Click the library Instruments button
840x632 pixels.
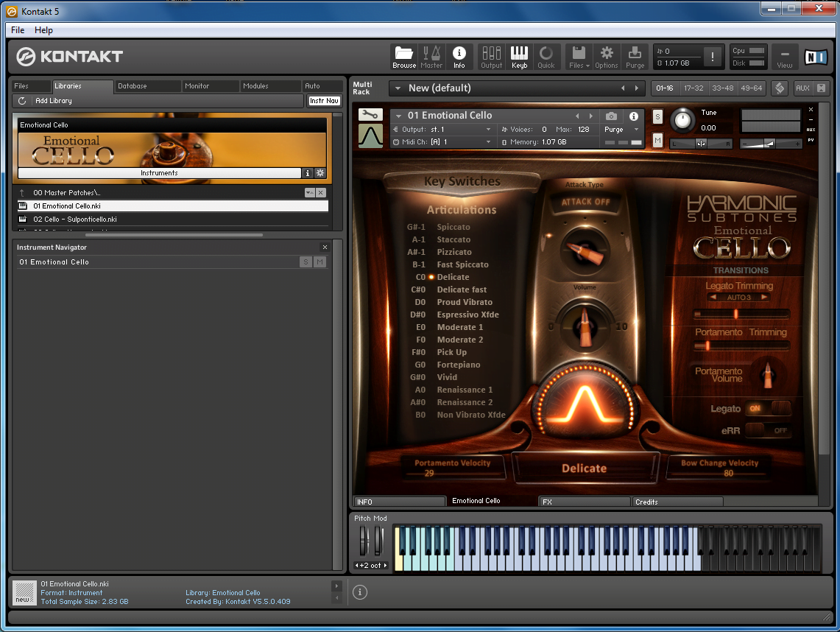159,173
